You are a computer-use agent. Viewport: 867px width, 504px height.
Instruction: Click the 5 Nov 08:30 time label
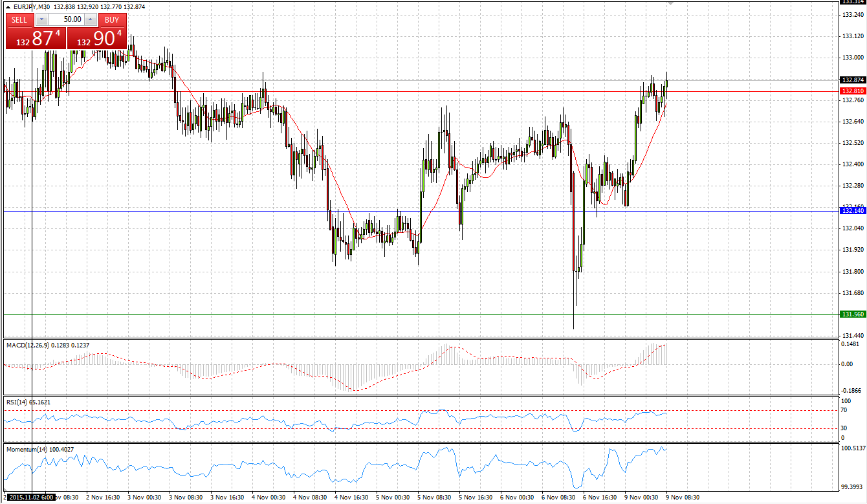click(x=434, y=498)
